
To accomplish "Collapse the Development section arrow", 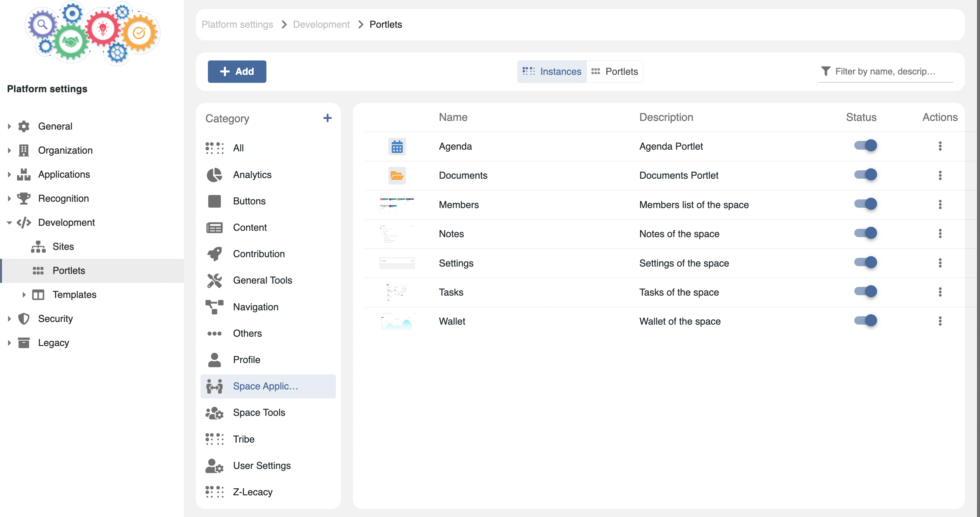I will click(9, 223).
